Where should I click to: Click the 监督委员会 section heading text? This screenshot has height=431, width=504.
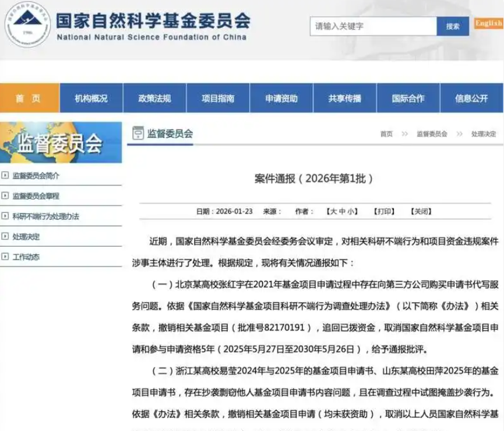click(x=170, y=134)
